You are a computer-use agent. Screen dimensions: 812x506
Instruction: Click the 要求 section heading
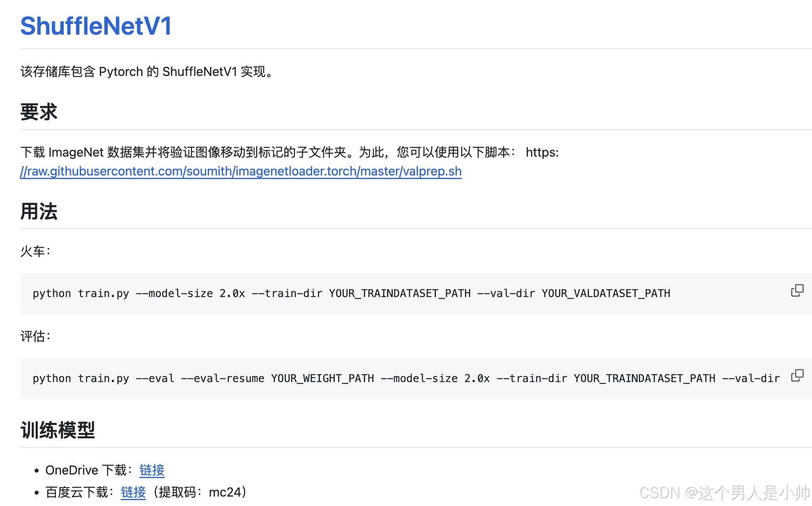pyautogui.click(x=39, y=112)
